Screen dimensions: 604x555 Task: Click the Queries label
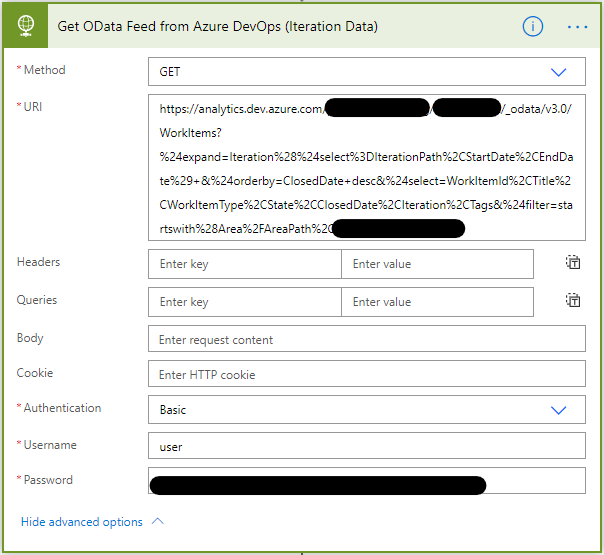tap(37, 300)
